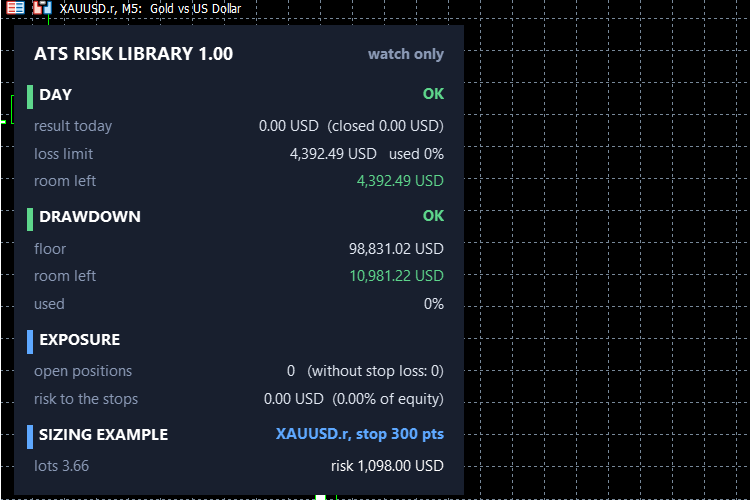
Task: Click the lots 3.66 label
Action: click(61, 466)
